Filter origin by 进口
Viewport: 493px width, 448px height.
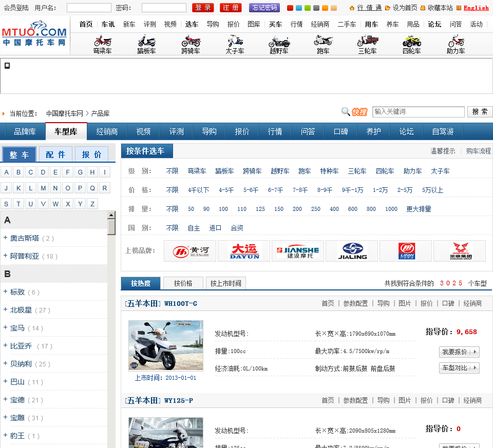pyautogui.click(x=215, y=228)
